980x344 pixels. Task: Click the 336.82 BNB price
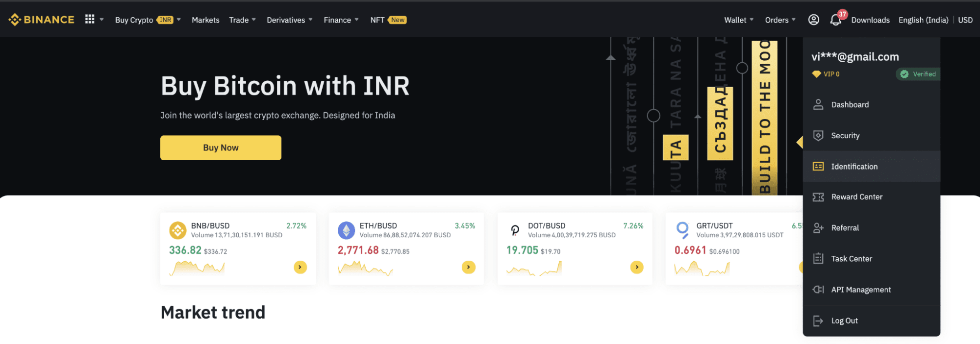click(x=185, y=250)
